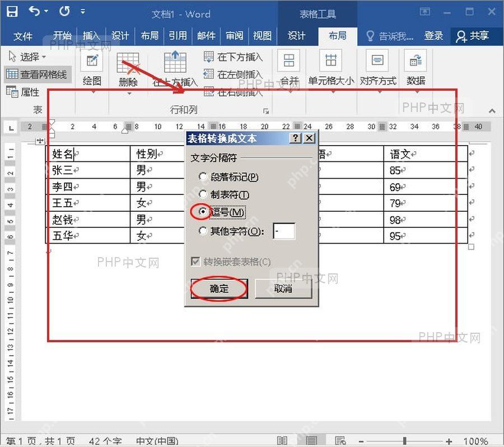504x447 pixels.
Task: Click the 对齐方式 alignment icon
Action: click(x=377, y=60)
